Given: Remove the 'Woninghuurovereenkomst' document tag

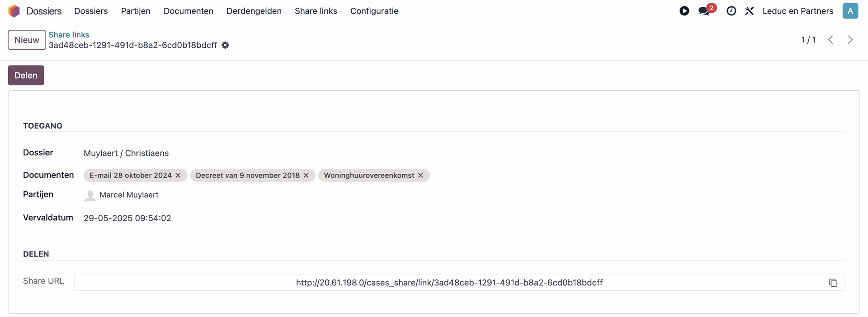Looking at the screenshot, I should [x=420, y=175].
